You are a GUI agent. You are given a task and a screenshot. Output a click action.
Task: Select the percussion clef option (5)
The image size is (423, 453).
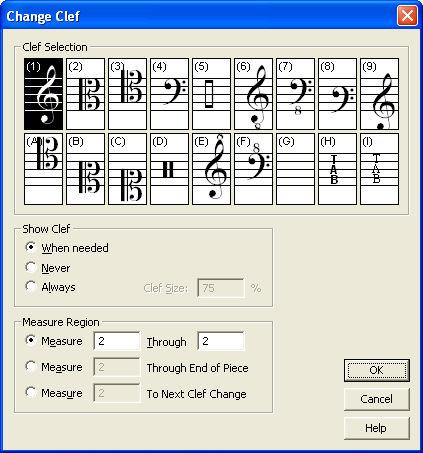coord(211,94)
